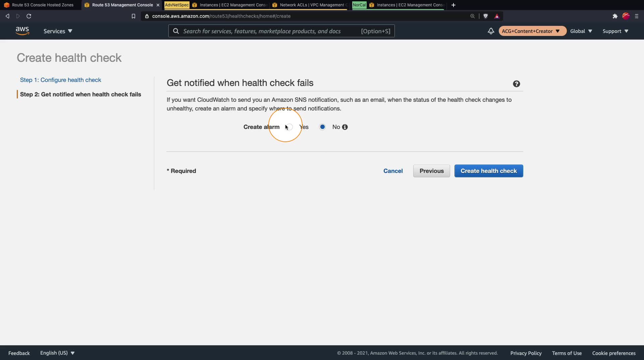
Task: Go to Step 1: Configure health check
Action: point(60,80)
